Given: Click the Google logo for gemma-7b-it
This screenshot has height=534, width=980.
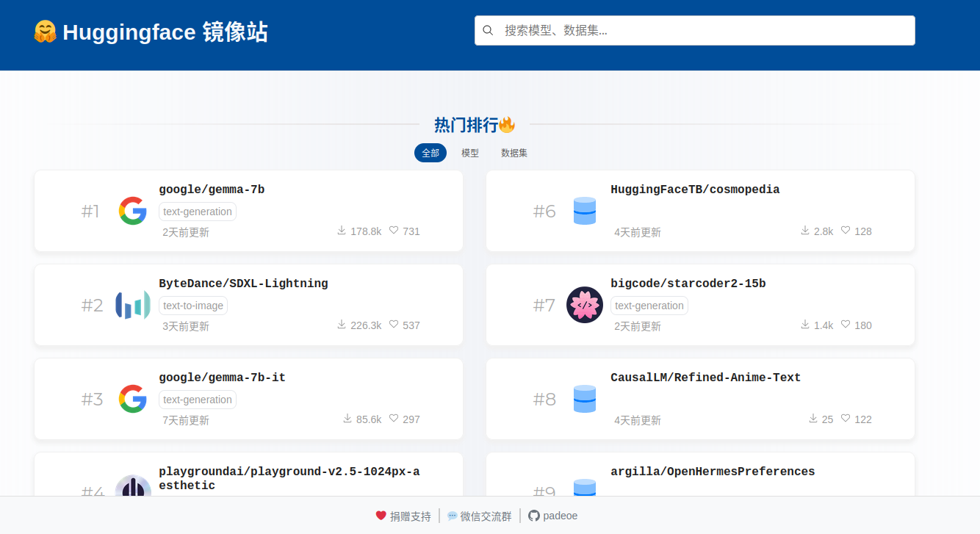Looking at the screenshot, I should click(133, 399).
